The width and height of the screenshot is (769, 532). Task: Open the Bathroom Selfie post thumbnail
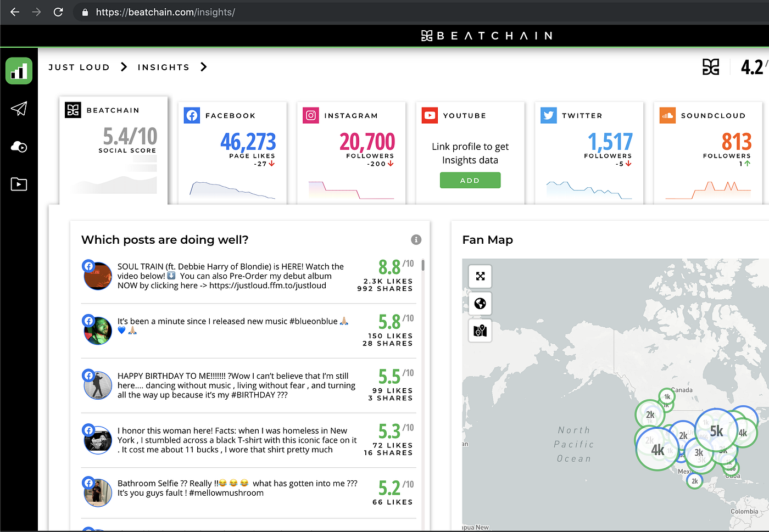tap(98, 492)
